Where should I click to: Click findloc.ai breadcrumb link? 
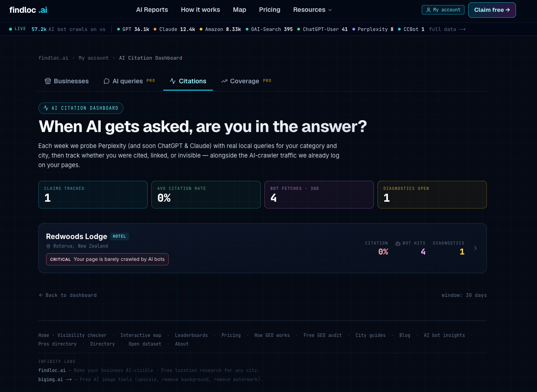pyautogui.click(x=53, y=58)
